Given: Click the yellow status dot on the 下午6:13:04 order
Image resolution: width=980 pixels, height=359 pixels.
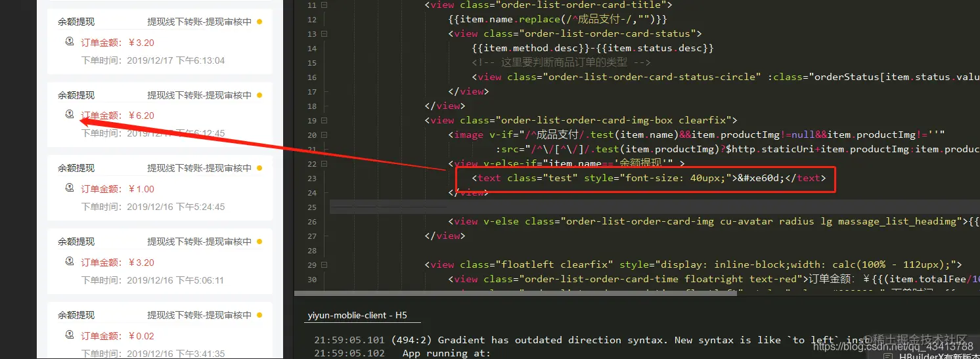Looking at the screenshot, I should (x=259, y=22).
